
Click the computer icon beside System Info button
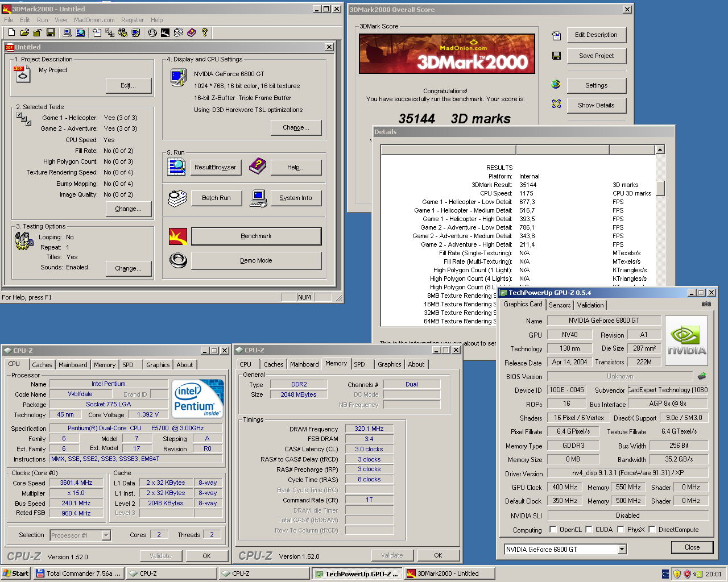[258, 198]
